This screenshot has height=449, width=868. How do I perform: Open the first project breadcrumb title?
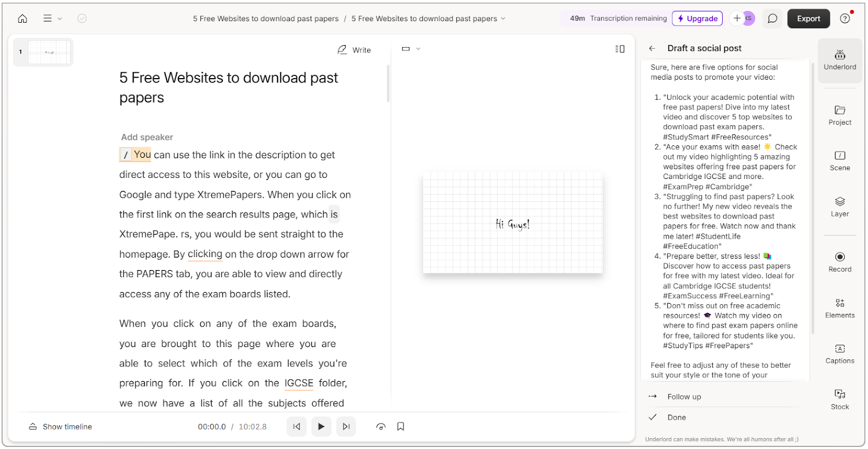pyautogui.click(x=266, y=18)
